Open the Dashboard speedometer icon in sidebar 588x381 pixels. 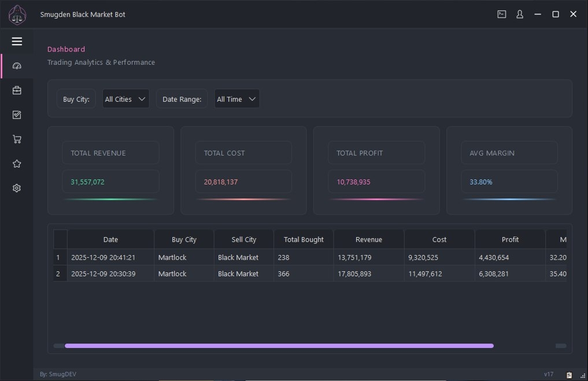pyautogui.click(x=16, y=65)
